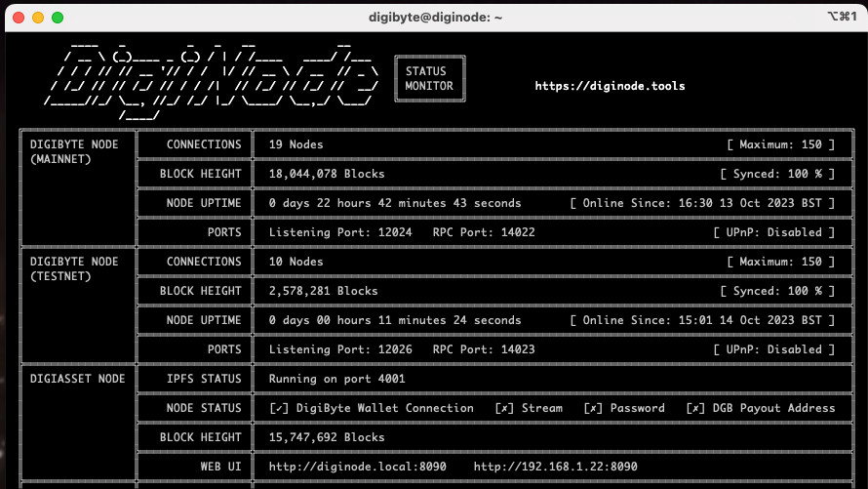Click the https://diginode.tools link

(610, 86)
